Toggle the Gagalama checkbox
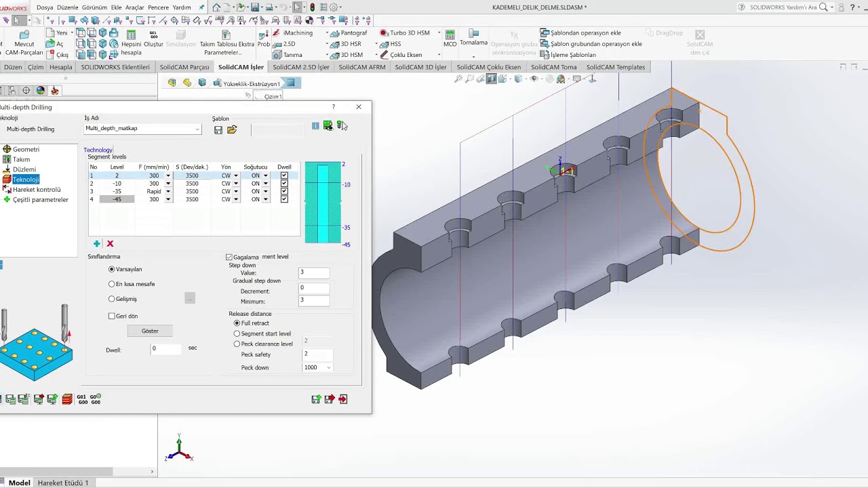The image size is (868, 488). (x=229, y=258)
